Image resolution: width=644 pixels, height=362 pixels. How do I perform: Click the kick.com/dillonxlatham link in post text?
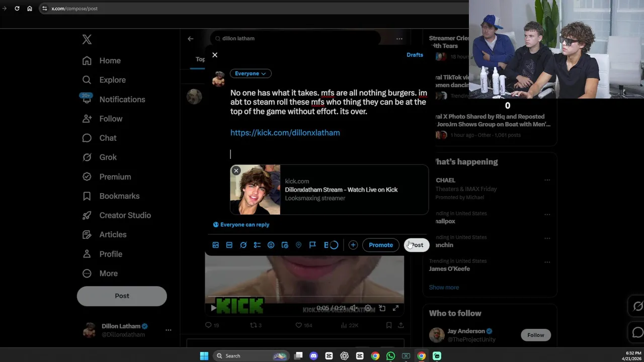click(285, 133)
